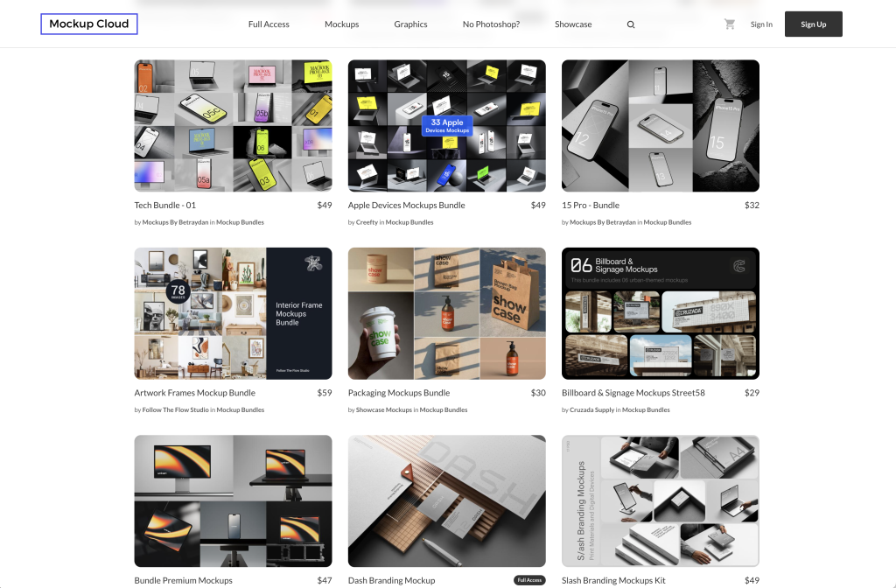Click the Sign In link
896x588 pixels.
point(761,24)
